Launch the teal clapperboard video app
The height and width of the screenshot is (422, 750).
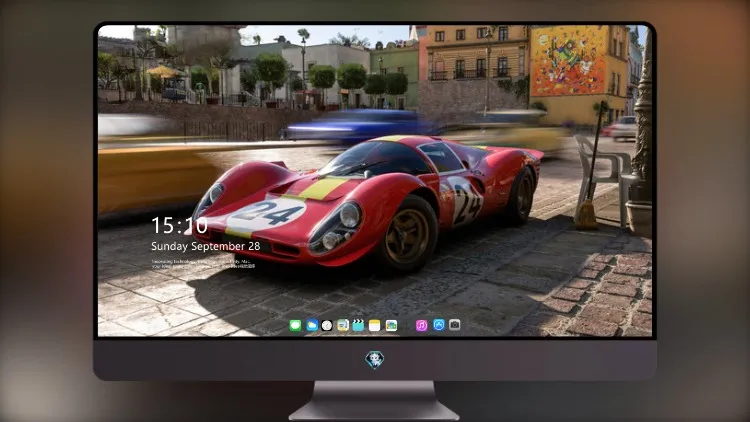click(358, 325)
